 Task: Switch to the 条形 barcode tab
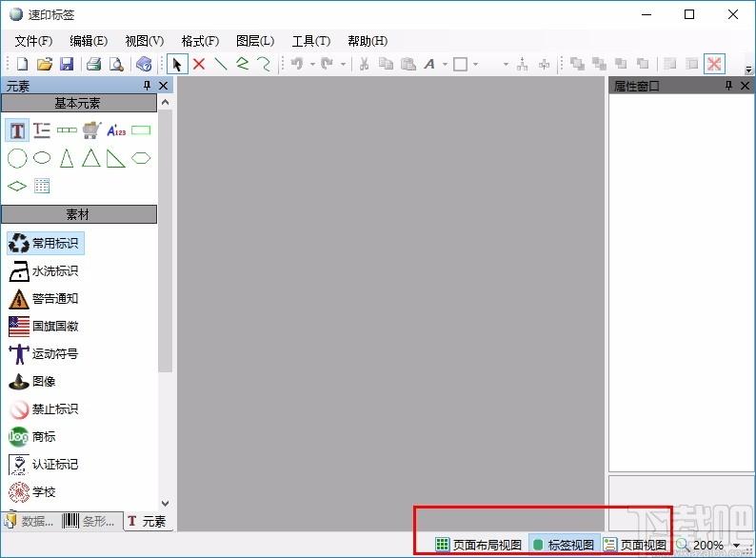90,522
